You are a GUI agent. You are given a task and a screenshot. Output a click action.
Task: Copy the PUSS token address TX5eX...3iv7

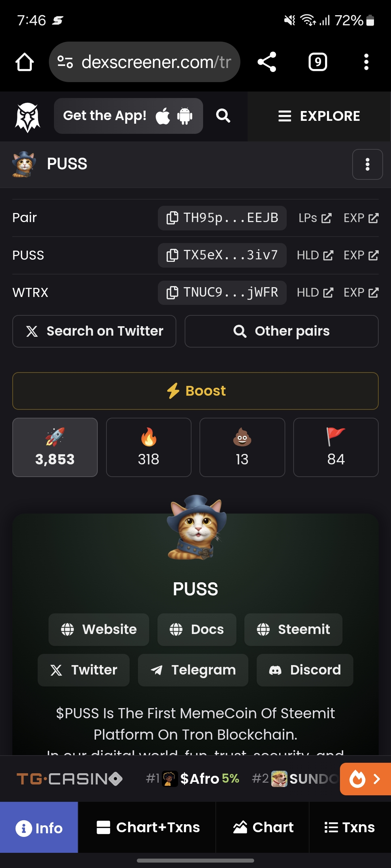tap(222, 255)
